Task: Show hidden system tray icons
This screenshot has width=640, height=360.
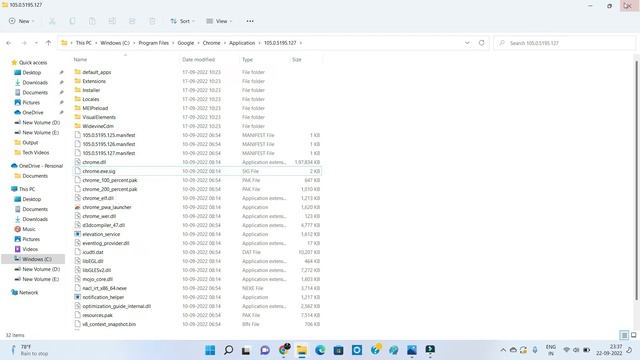Action: coord(503,350)
